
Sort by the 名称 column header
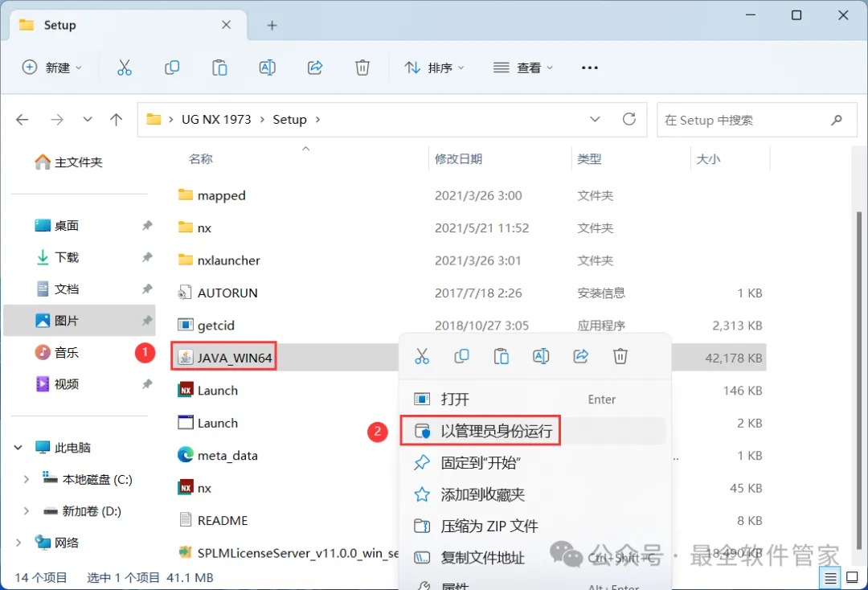coord(200,159)
